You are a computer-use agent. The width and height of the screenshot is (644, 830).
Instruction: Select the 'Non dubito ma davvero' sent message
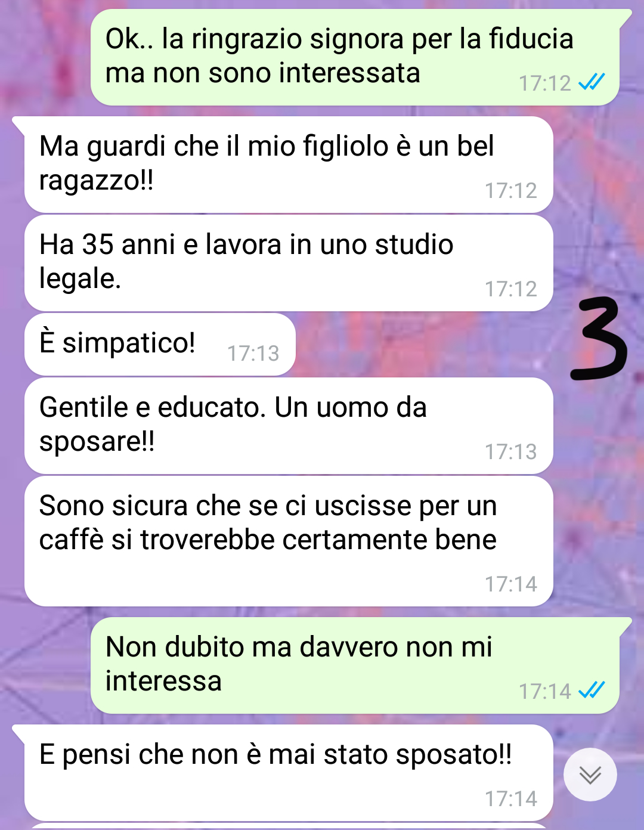(355, 665)
